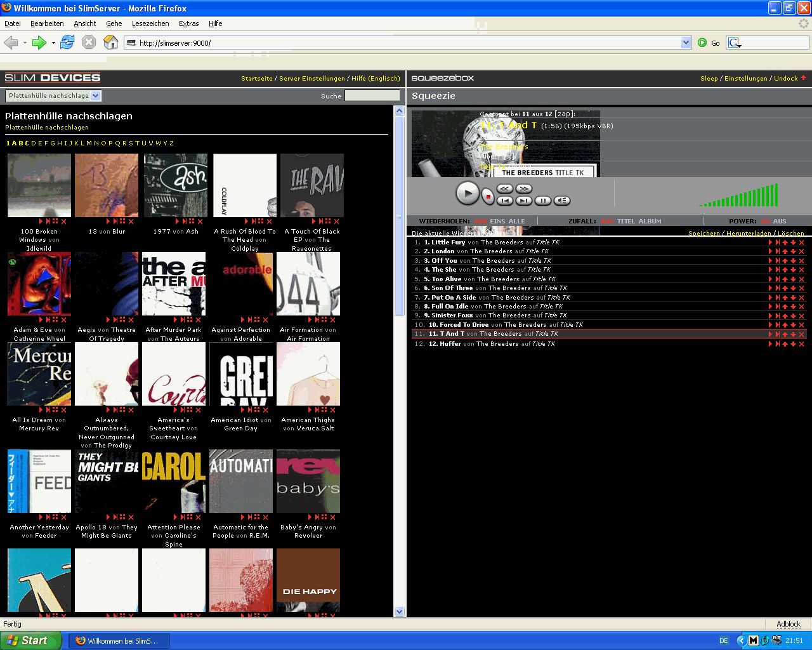Open the Extras menu
The height and width of the screenshot is (650, 812).
pos(188,23)
